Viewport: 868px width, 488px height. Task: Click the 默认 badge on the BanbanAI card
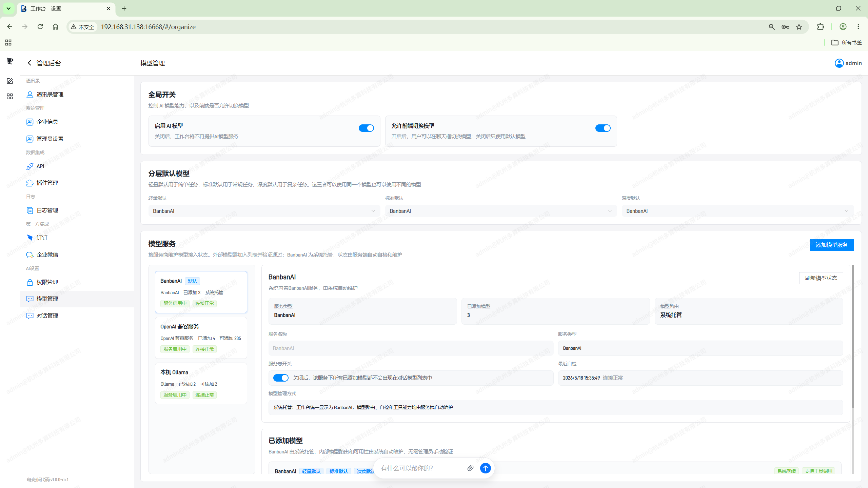pyautogui.click(x=192, y=281)
